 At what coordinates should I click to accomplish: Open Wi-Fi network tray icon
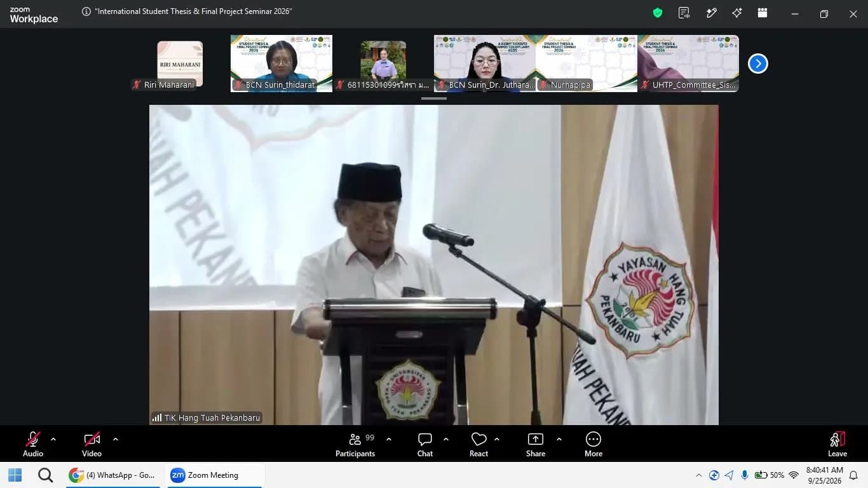[x=794, y=475]
